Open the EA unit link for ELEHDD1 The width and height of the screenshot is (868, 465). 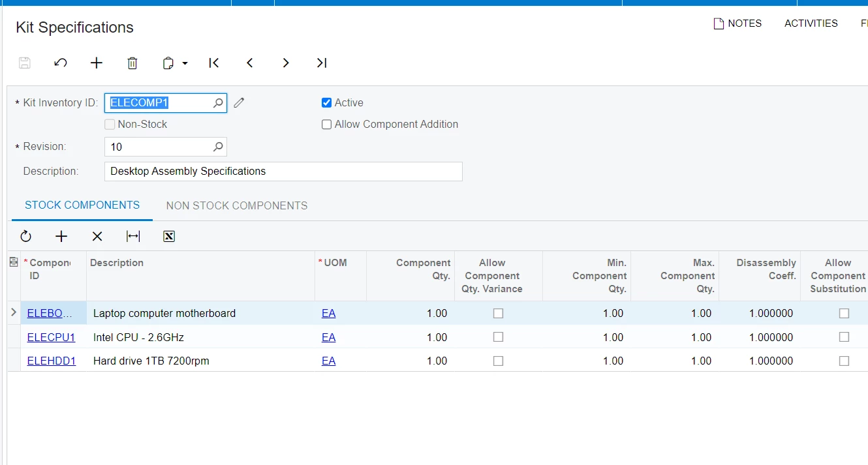pyautogui.click(x=328, y=361)
